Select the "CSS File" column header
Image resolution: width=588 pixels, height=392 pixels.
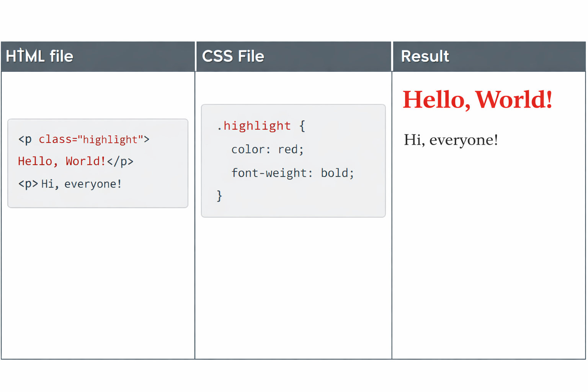click(233, 56)
